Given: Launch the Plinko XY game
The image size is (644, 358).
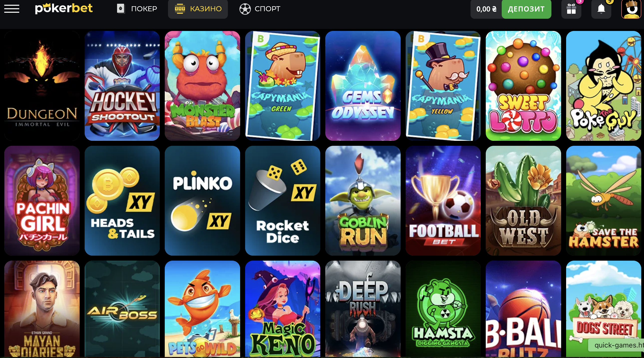Looking at the screenshot, I should click(202, 200).
